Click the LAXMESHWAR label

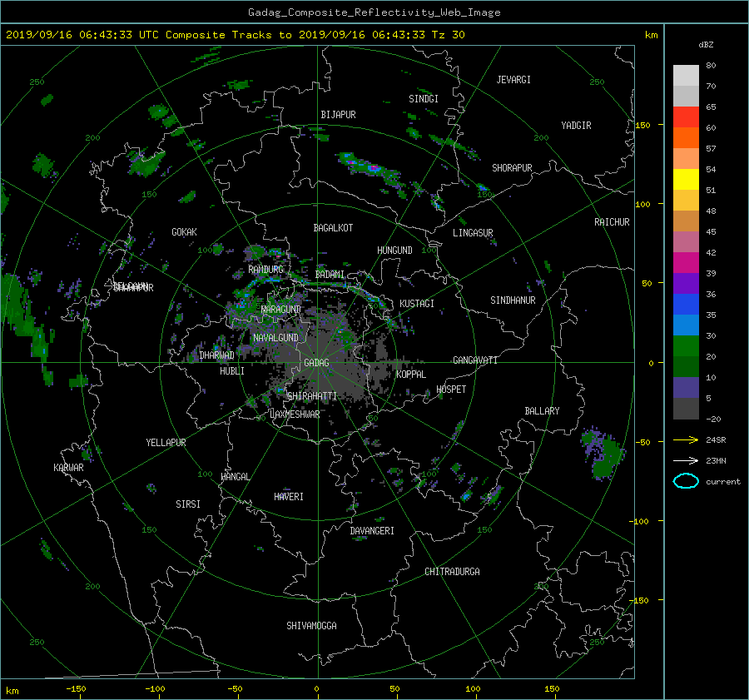click(295, 415)
